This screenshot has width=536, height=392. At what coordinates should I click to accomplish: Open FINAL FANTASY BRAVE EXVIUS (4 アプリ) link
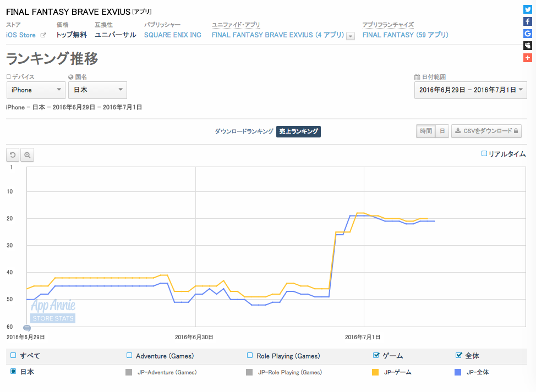coord(278,35)
